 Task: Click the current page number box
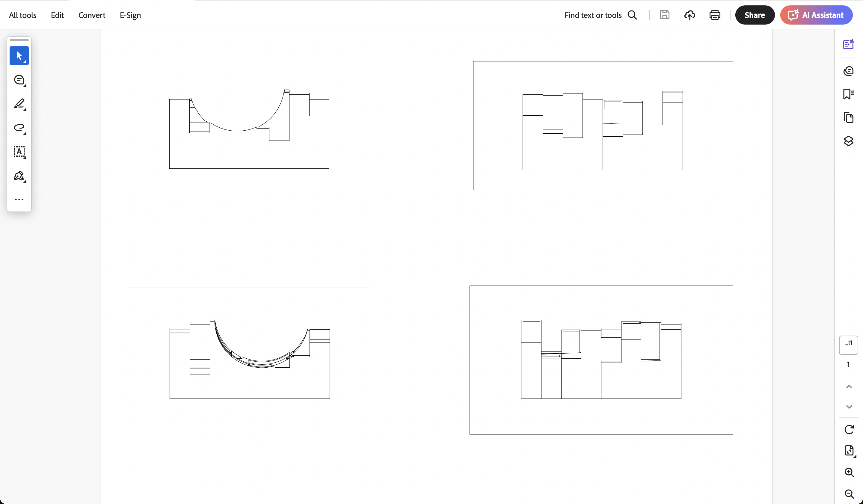[848, 345]
